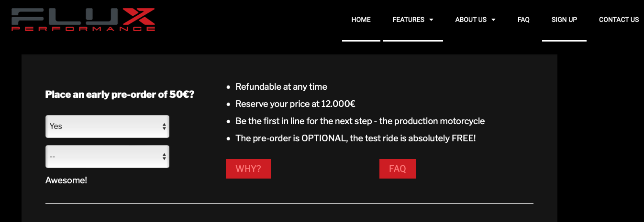Click the Flux Performance logo
This screenshot has width=644, height=222.
[83, 20]
